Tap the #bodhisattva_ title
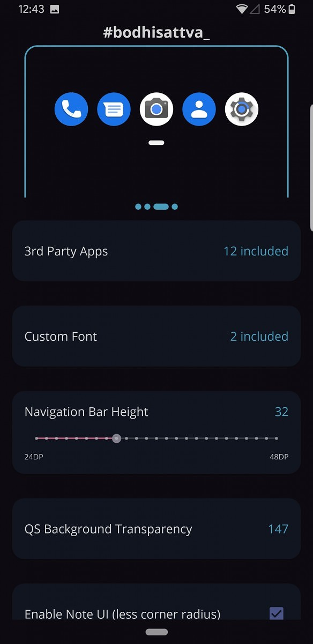The image size is (313, 644). click(156, 33)
